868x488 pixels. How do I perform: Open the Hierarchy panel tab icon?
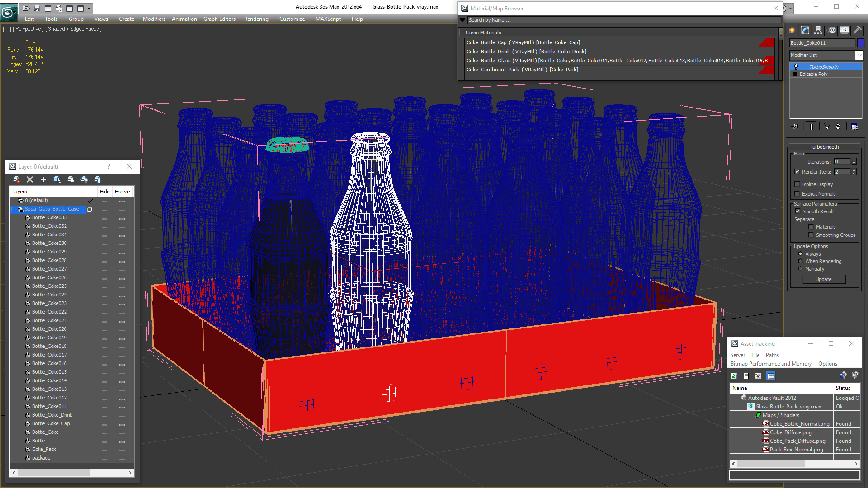818,30
